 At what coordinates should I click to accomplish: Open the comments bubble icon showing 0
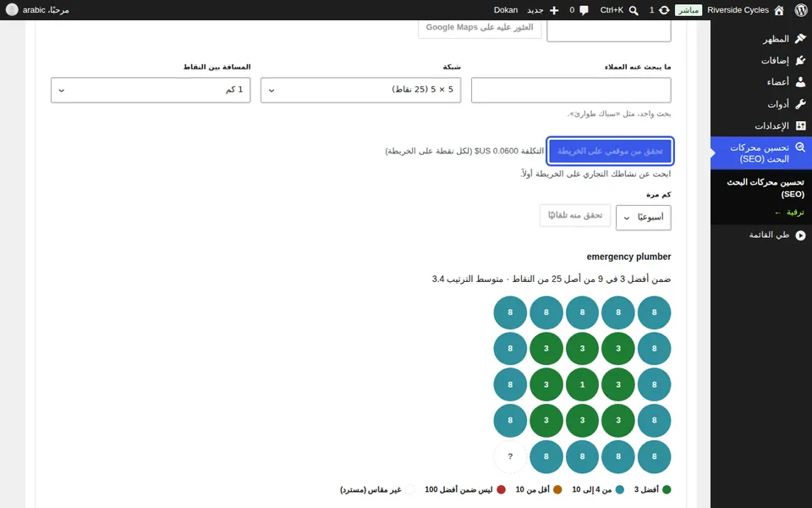click(584, 10)
